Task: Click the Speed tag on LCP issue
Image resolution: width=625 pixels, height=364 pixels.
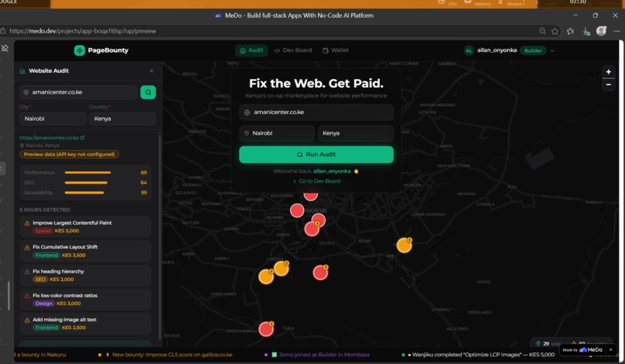Action: (43, 231)
